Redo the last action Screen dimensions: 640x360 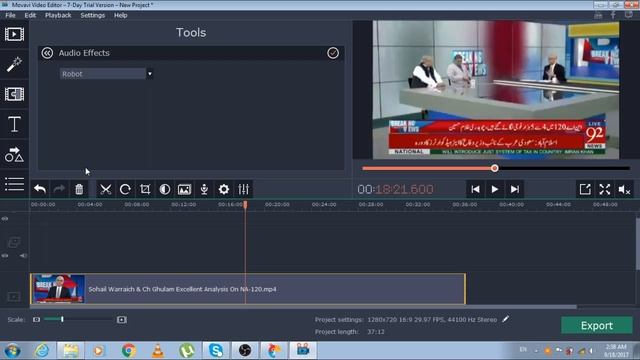[60, 189]
